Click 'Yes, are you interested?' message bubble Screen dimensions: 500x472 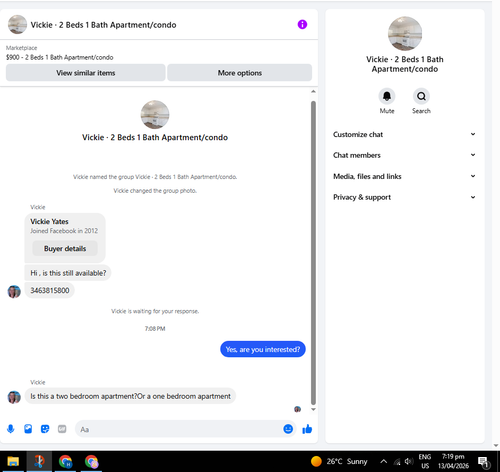click(x=263, y=349)
